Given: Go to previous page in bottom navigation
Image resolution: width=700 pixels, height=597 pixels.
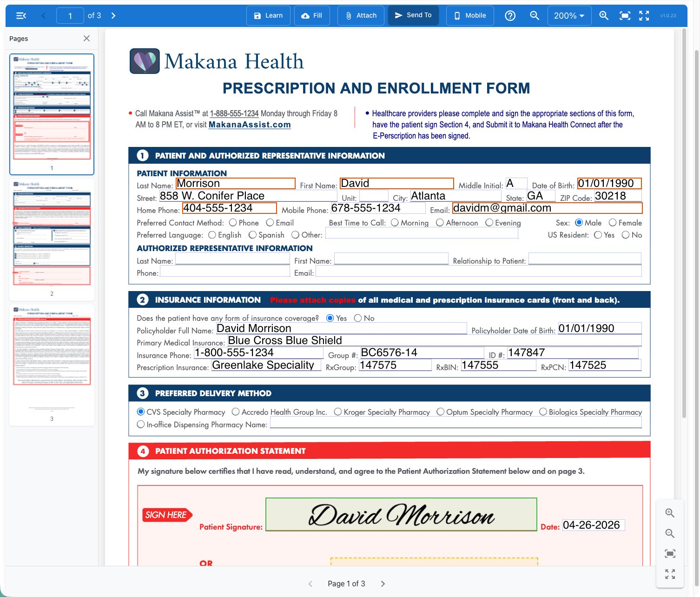Looking at the screenshot, I should coord(310,584).
